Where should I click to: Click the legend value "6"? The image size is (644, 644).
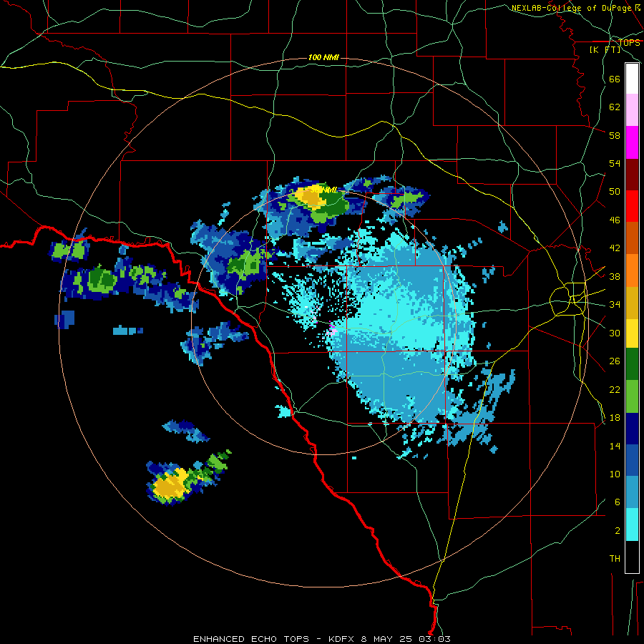point(618,502)
